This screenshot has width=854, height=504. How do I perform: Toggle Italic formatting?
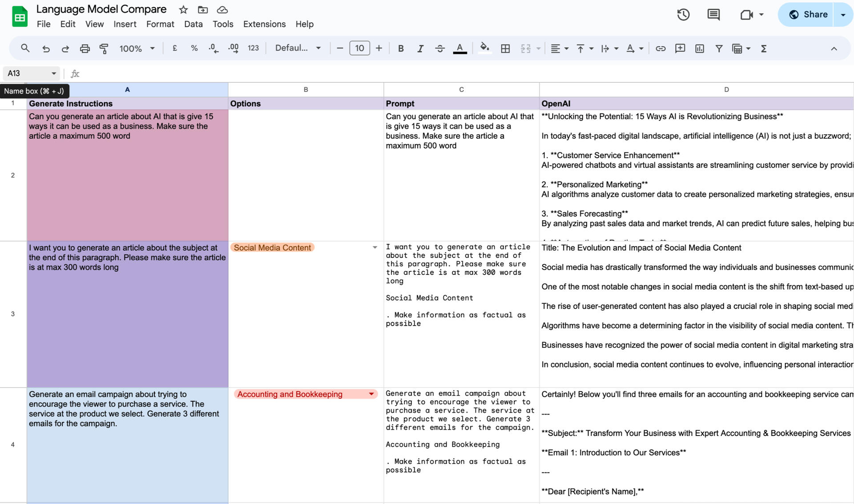[420, 48]
